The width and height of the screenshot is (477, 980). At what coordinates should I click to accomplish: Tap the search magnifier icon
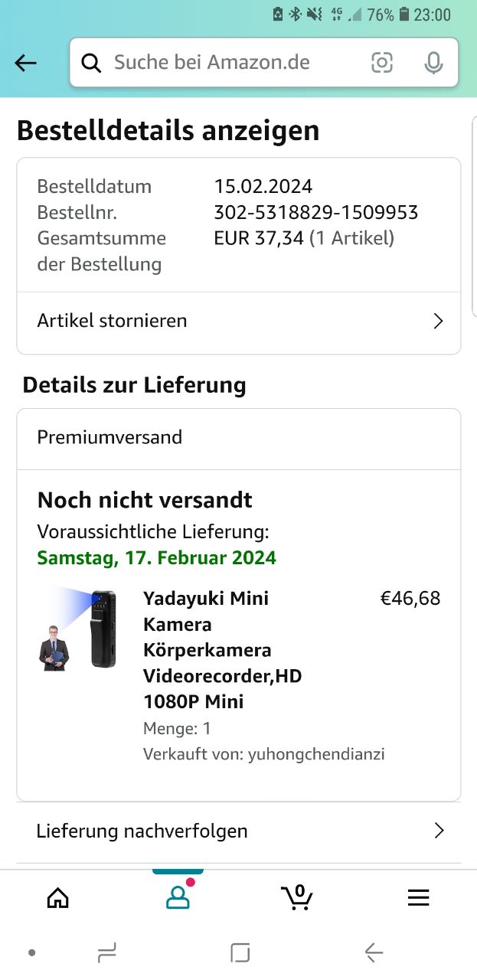pyautogui.click(x=91, y=63)
